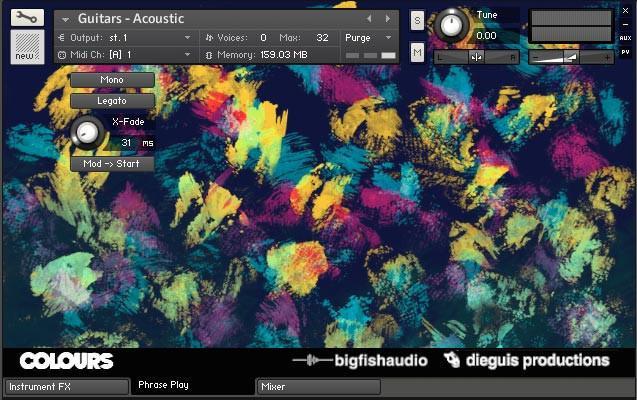Switch to the Instrument FX tab
Viewport: 637px width, 400px height.
pyautogui.click(x=65, y=386)
